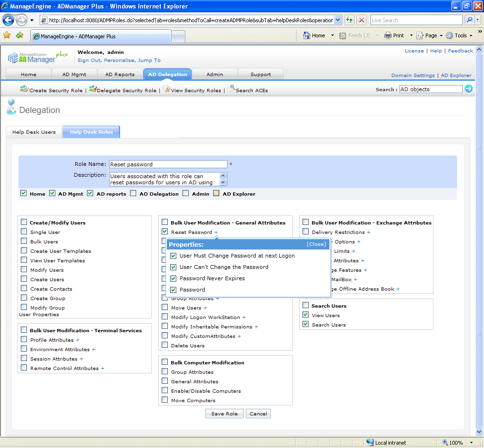This screenshot has height=448, width=484.
Task: Click the Feeds RSS icon
Action: 342,36
